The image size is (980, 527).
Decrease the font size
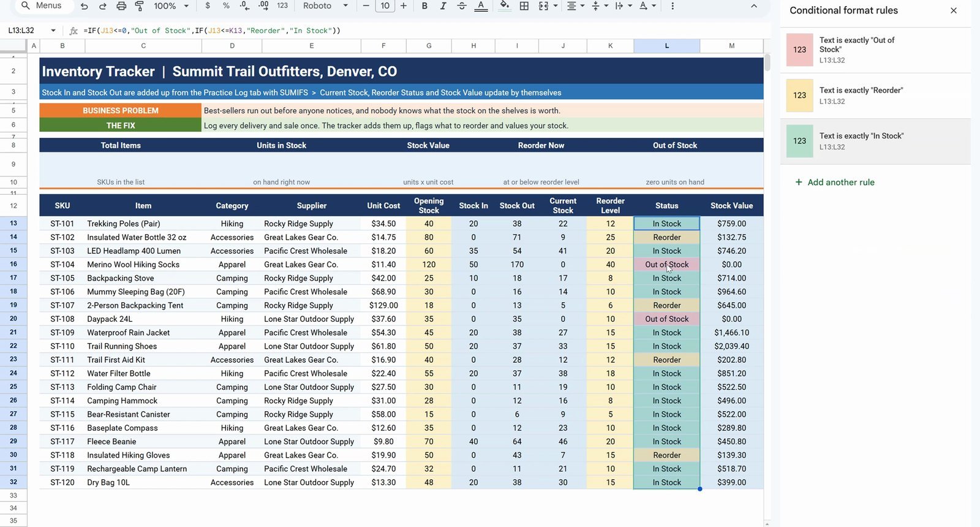(x=366, y=6)
